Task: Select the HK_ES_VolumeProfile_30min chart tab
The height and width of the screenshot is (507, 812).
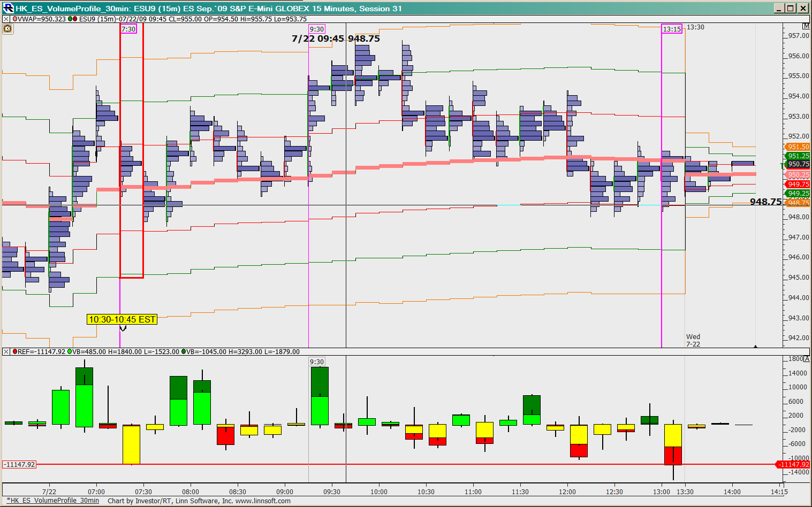Action: [52, 501]
